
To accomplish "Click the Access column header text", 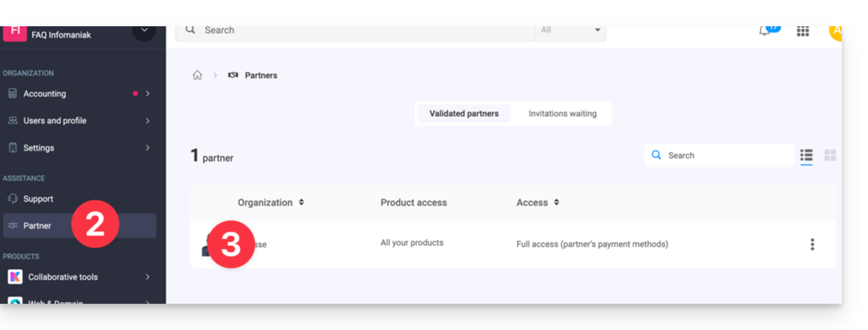I will (532, 202).
